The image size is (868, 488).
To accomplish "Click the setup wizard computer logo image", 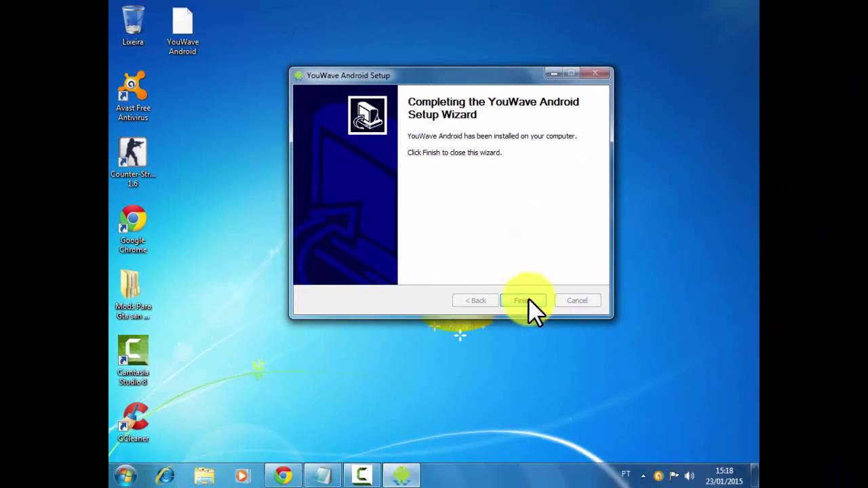I will [x=368, y=115].
